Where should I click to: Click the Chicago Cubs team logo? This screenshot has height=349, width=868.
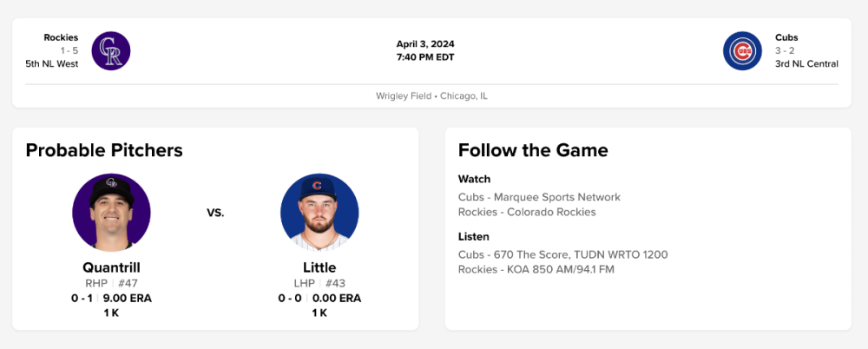pos(742,50)
